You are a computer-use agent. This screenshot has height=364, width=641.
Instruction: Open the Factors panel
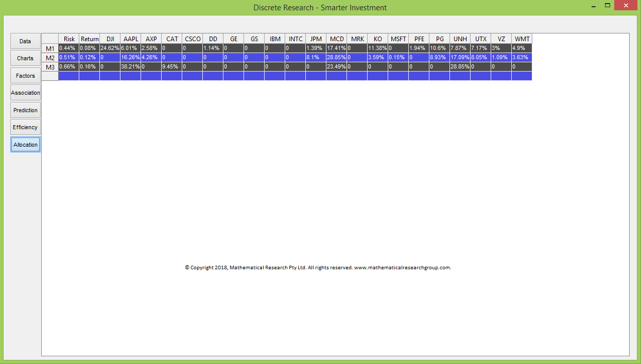pyautogui.click(x=25, y=76)
